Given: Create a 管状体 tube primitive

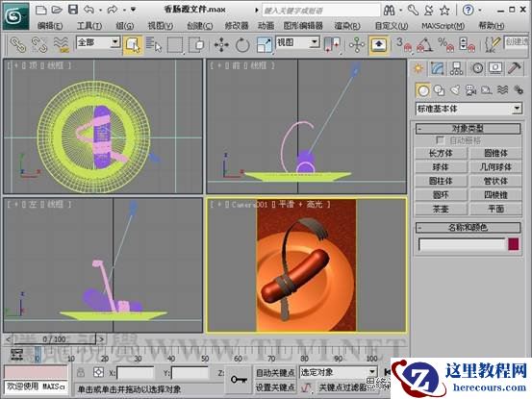Looking at the screenshot, I should pyautogui.click(x=495, y=181).
